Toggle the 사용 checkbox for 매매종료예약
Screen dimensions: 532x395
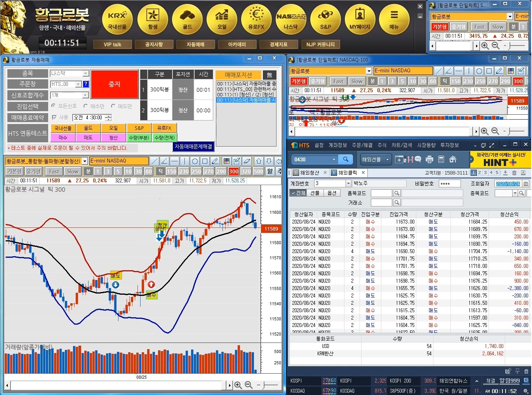54,117
